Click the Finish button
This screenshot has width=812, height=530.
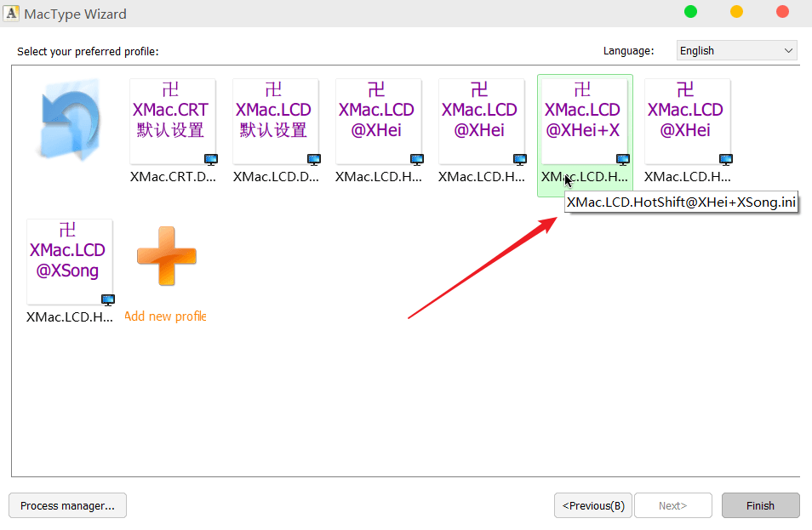tap(760, 505)
